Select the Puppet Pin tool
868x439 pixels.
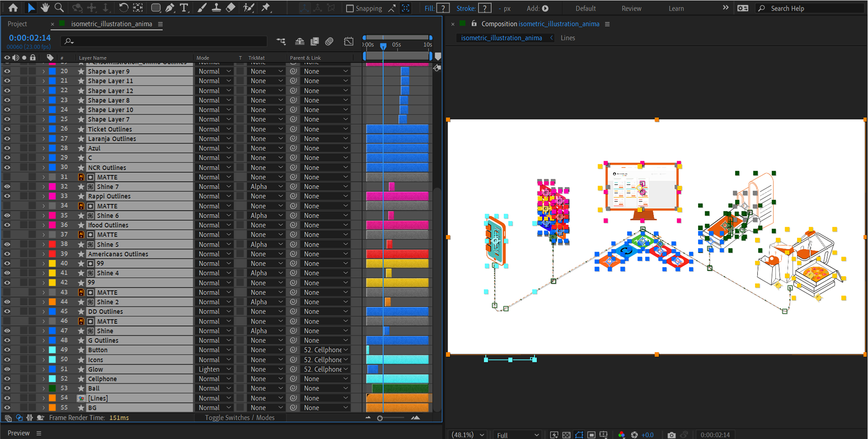(x=266, y=8)
